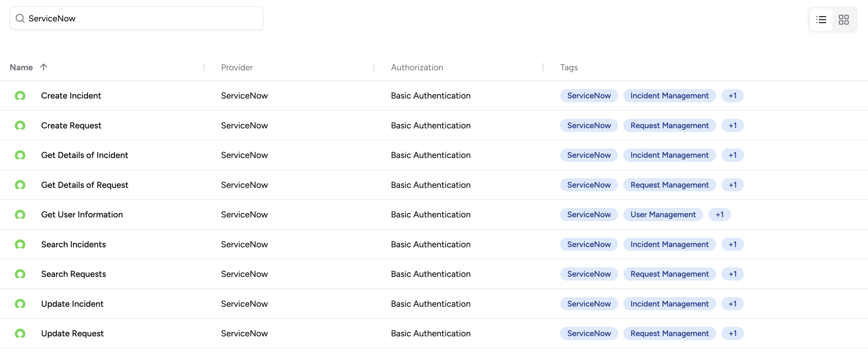The width and height of the screenshot is (868, 353).
Task: Click the Provider column header
Action: click(237, 67)
